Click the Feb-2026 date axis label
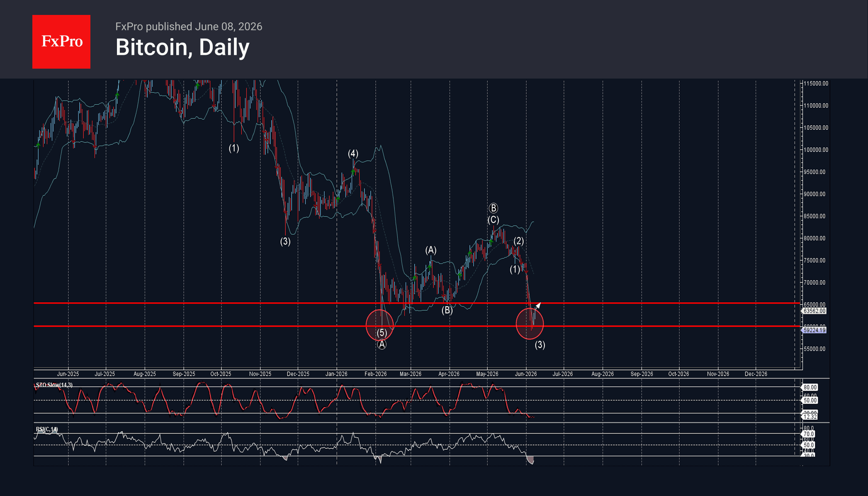The image size is (868, 496). [x=375, y=374]
